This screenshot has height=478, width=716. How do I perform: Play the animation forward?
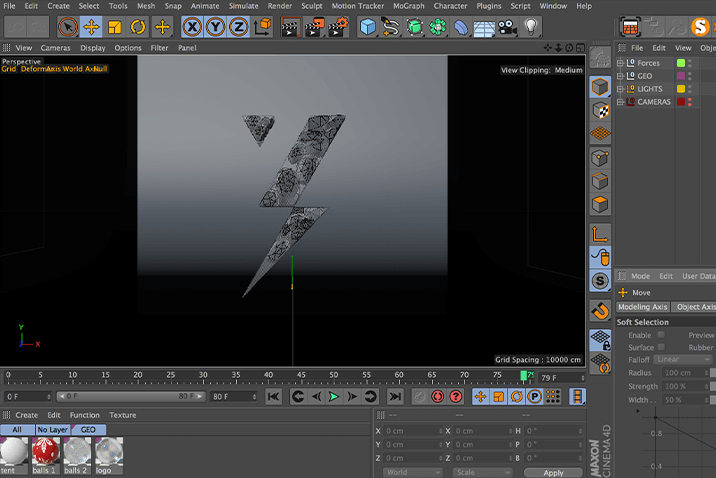pyautogui.click(x=334, y=396)
